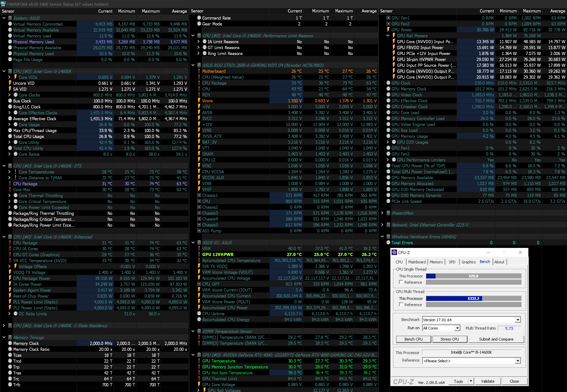This screenshot has height=392, width=567.
Task: Select the Windows Hardware Errors (WHEA) group row
Action: coord(472,237)
